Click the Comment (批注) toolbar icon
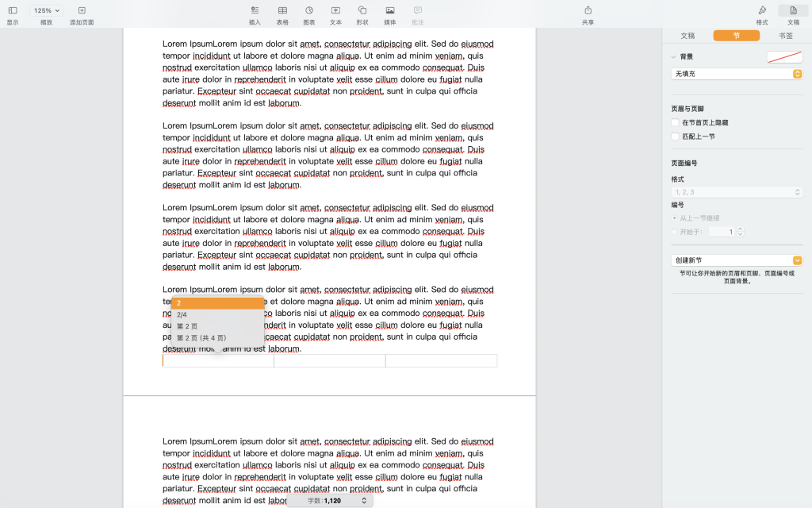812x508 pixels. [417, 10]
